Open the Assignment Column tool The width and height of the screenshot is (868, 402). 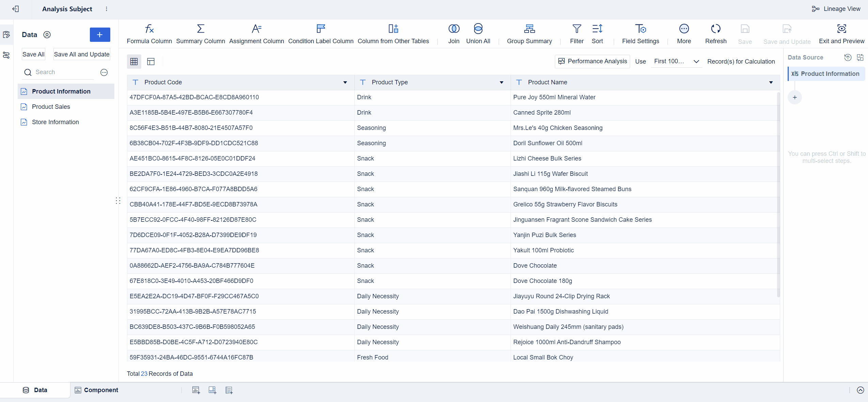[x=256, y=34]
